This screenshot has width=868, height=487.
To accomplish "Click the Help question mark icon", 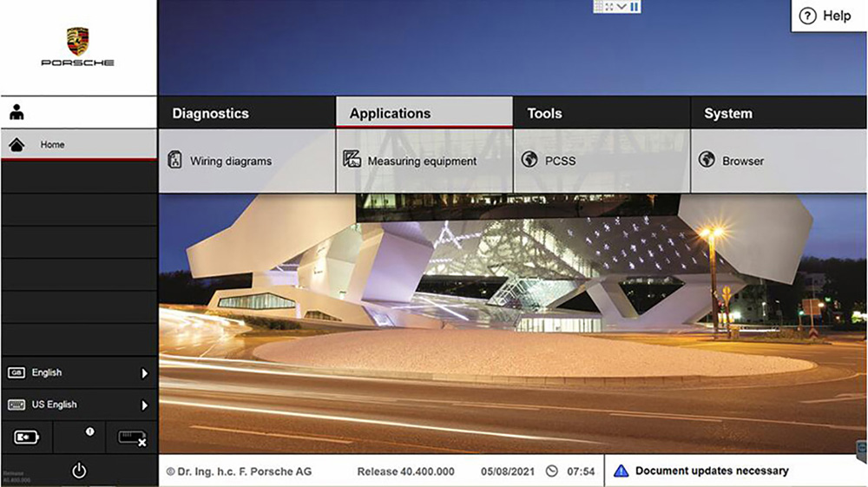I will (807, 16).
